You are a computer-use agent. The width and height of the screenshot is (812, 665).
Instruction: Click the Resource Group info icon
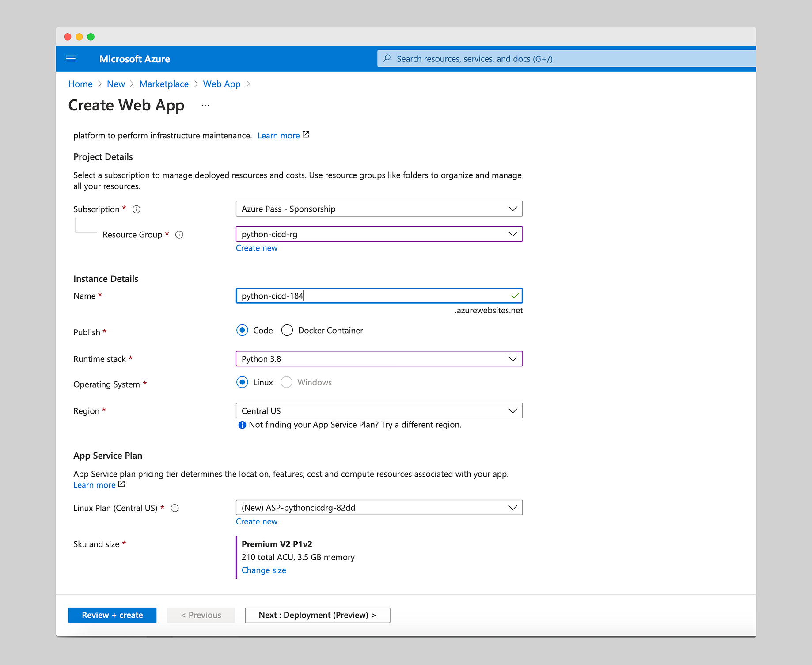pyautogui.click(x=179, y=235)
